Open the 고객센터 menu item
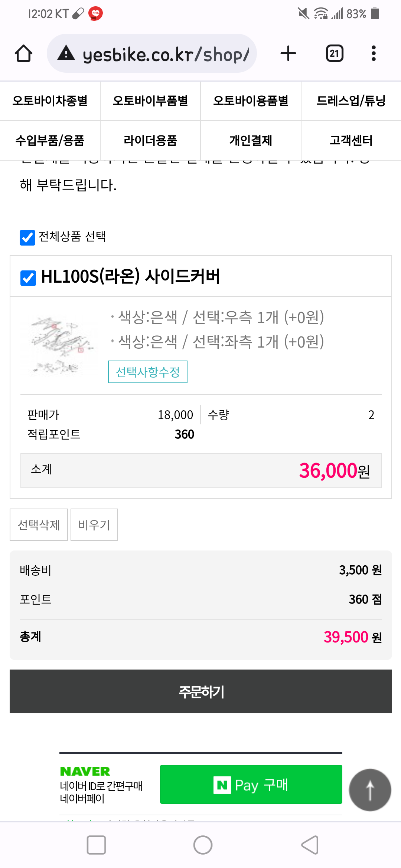 click(x=351, y=141)
